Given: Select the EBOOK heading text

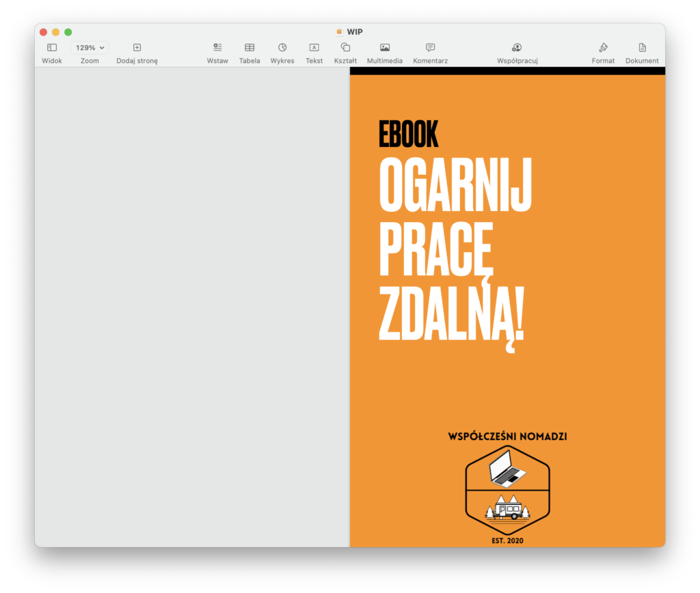Looking at the screenshot, I should pos(408,134).
